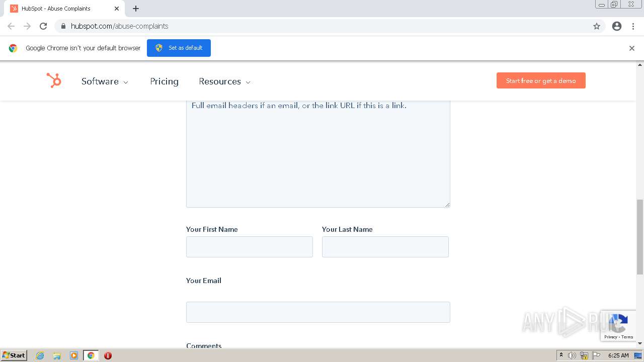Reload the page with the refresh icon
Image resolution: width=644 pixels, height=362 pixels.
(43, 26)
